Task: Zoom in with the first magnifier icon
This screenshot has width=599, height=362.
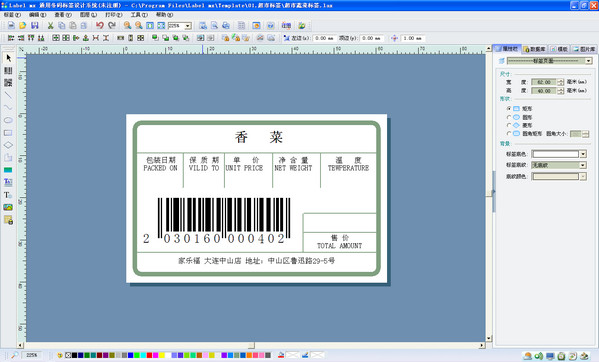Action: [x=127, y=26]
